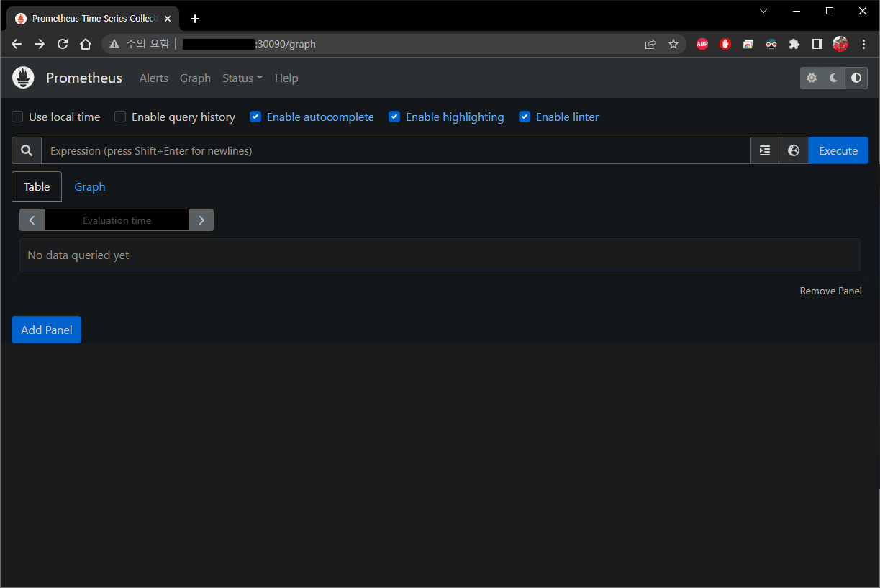Open the browser home page
Viewport: 880px width, 588px height.
(x=86, y=44)
